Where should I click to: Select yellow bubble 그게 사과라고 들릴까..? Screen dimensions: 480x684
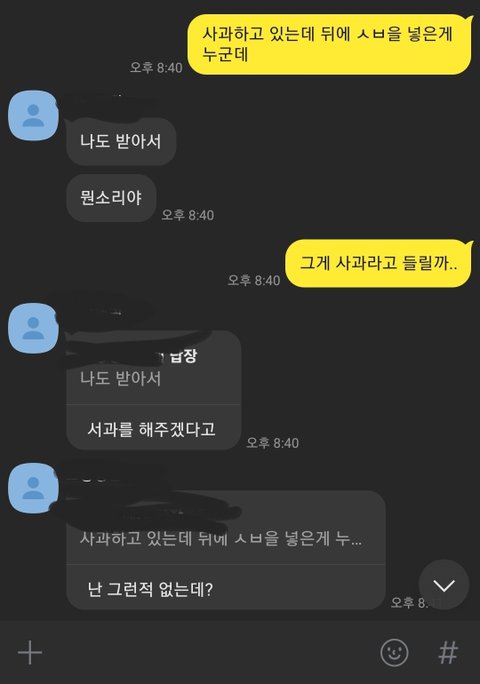tap(379, 263)
